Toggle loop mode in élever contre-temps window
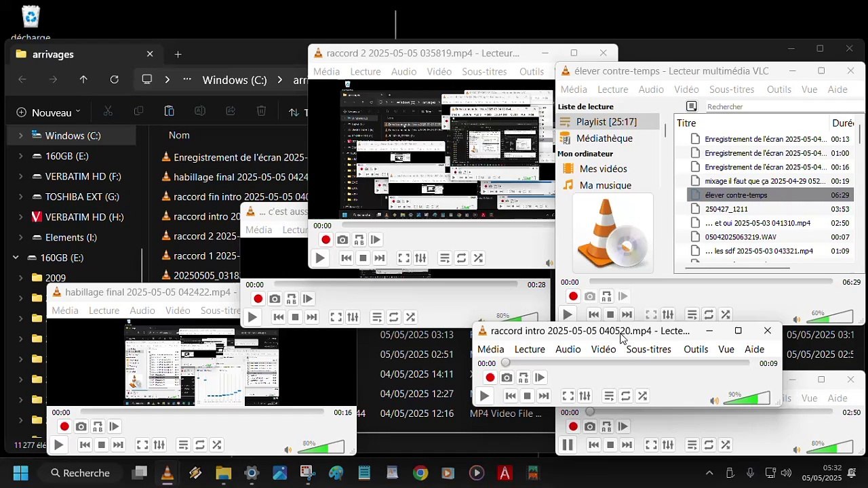Viewport: 868px width, 488px height. pos(709,314)
